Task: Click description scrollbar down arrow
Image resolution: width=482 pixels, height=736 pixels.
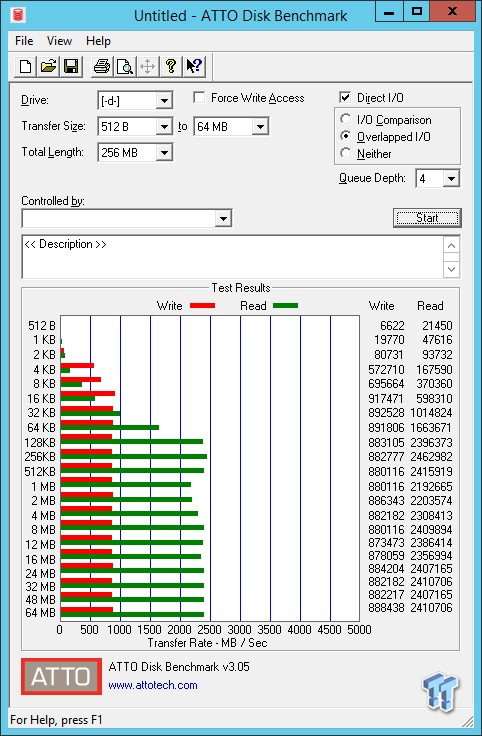Action: (451, 269)
